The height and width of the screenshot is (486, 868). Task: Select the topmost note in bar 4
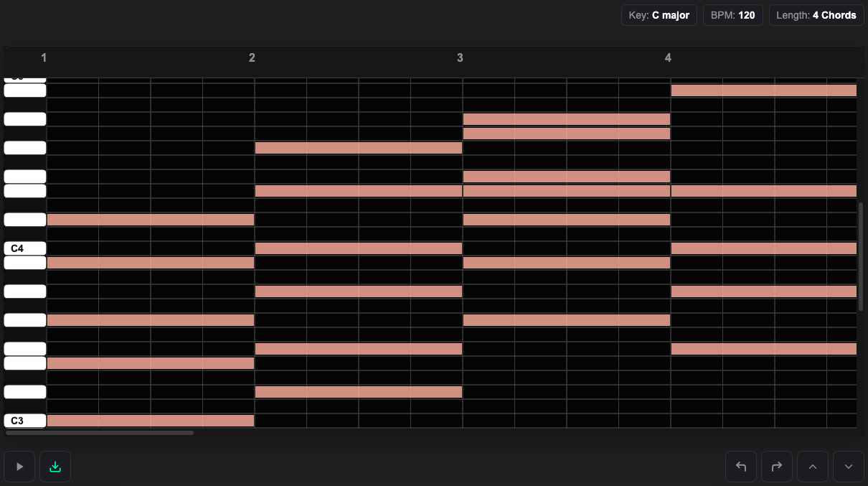(x=763, y=90)
